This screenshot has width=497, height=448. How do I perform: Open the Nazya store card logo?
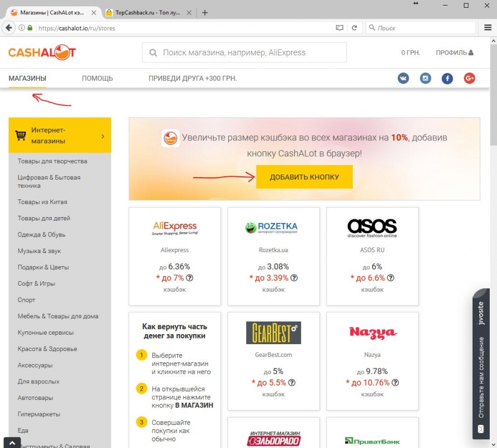[x=373, y=333]
